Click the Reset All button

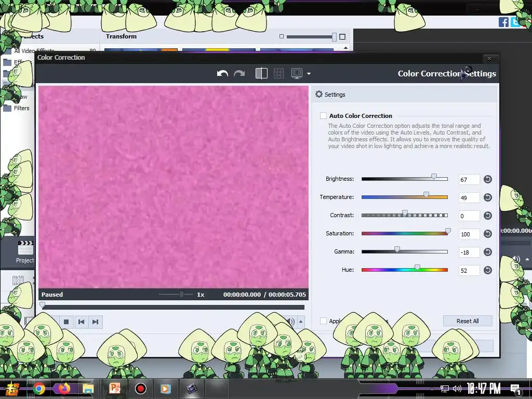[468, 321]
